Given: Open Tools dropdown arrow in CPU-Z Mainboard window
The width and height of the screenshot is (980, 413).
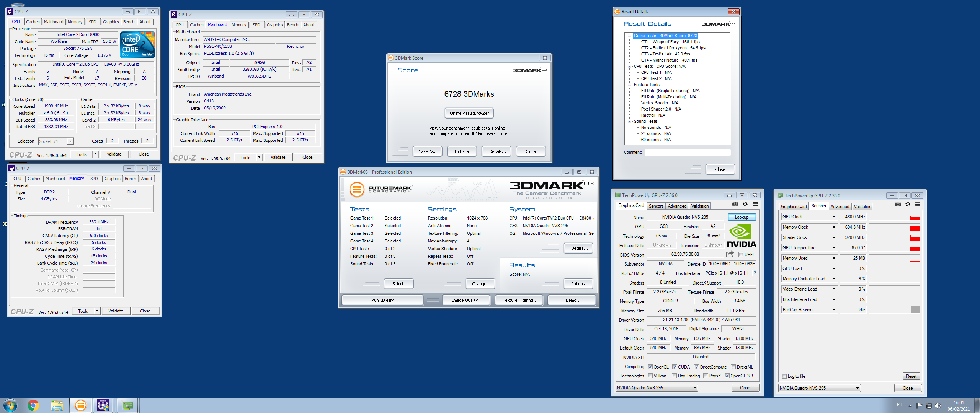Looking at the screenshot, I should tap(259, 157).
